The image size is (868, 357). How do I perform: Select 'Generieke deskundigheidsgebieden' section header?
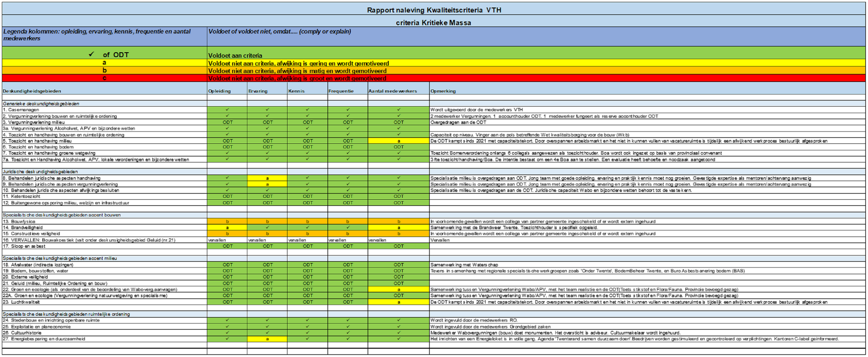(x=41, y=103)
